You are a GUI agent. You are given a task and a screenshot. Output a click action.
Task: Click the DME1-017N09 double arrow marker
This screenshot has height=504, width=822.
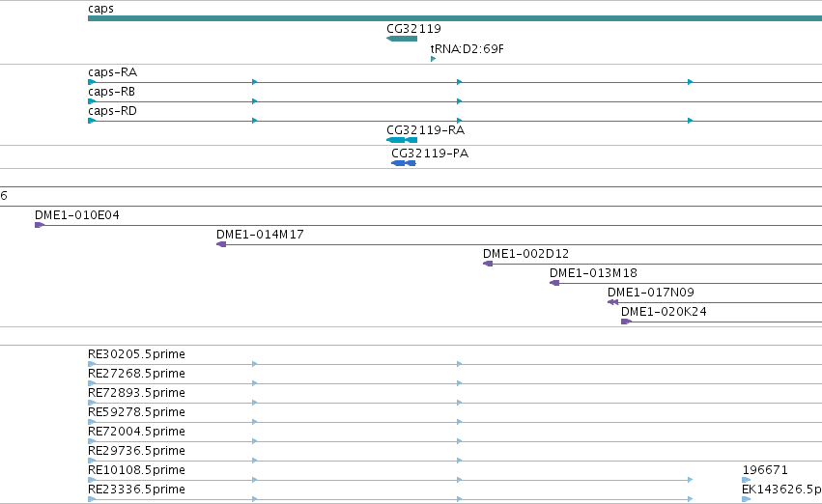(612, 302)
